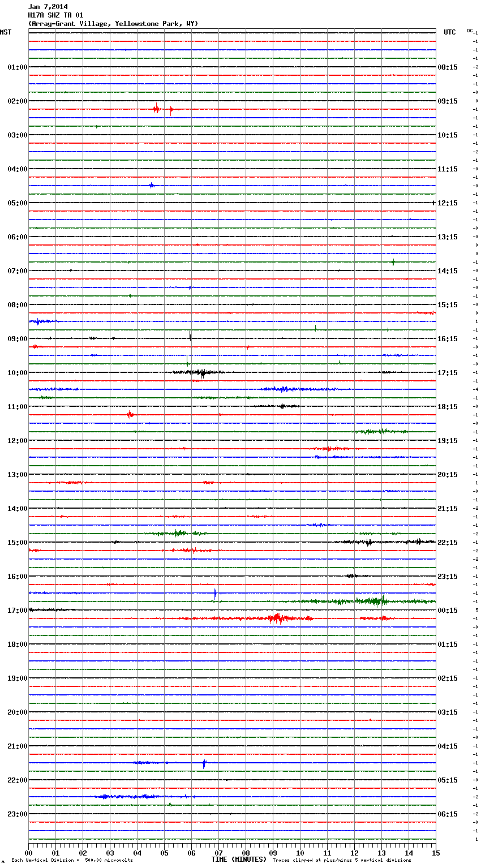Image resolution: width=481 pixels, height=868 pixels.
Task: Click the 22:15 UTC time label
Action: (448, 543)
